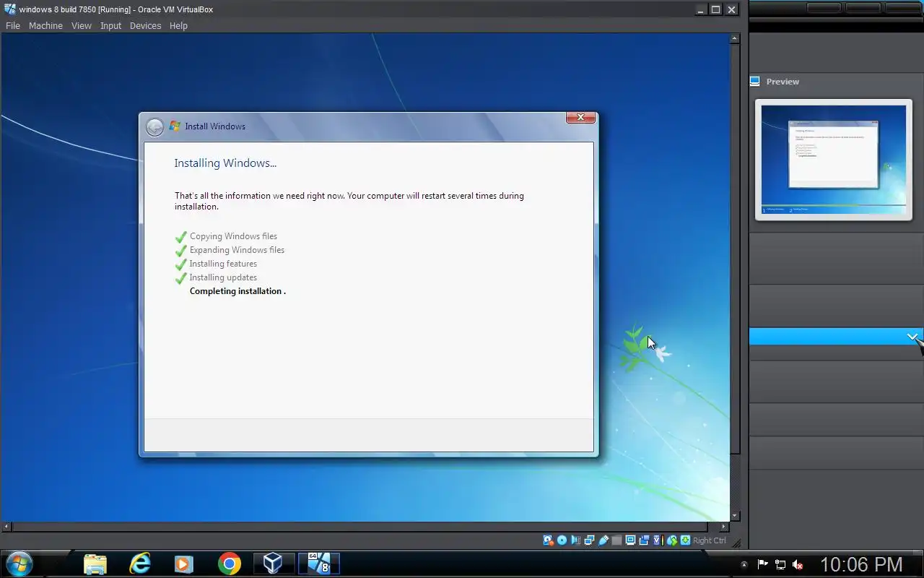This screenshot has width=924, height=578.
Task: Open the File menu
Action: pyautogui.click(x=12, y=25)
